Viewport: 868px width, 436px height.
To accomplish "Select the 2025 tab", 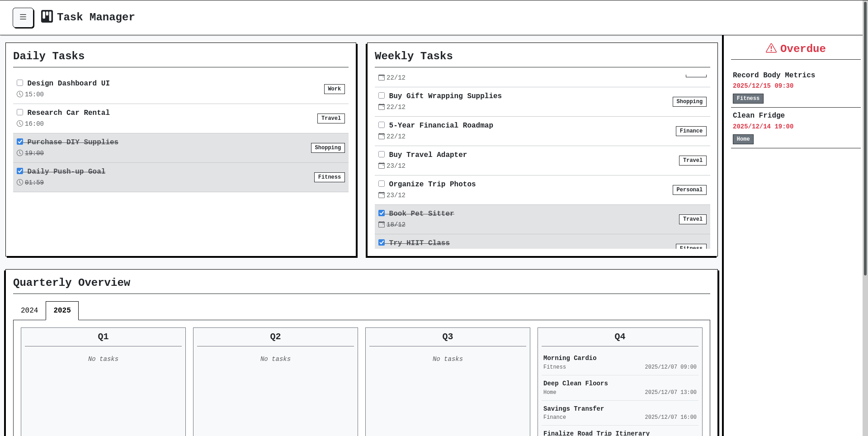I will [x=61, y=310].
